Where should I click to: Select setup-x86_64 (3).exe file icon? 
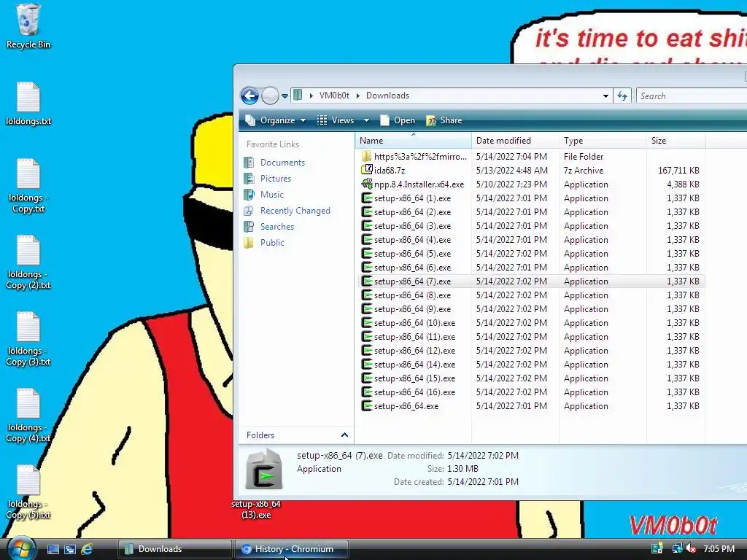click(366, 226)
